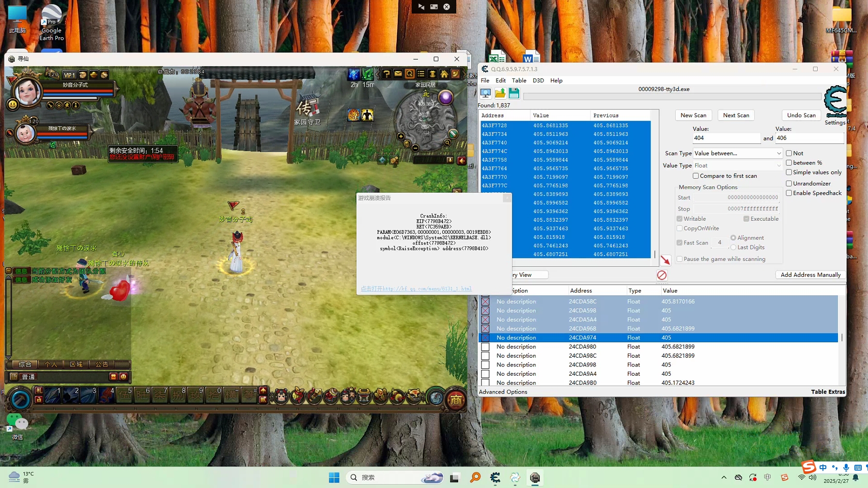Open the 商 shop button

tap(456, 400)
